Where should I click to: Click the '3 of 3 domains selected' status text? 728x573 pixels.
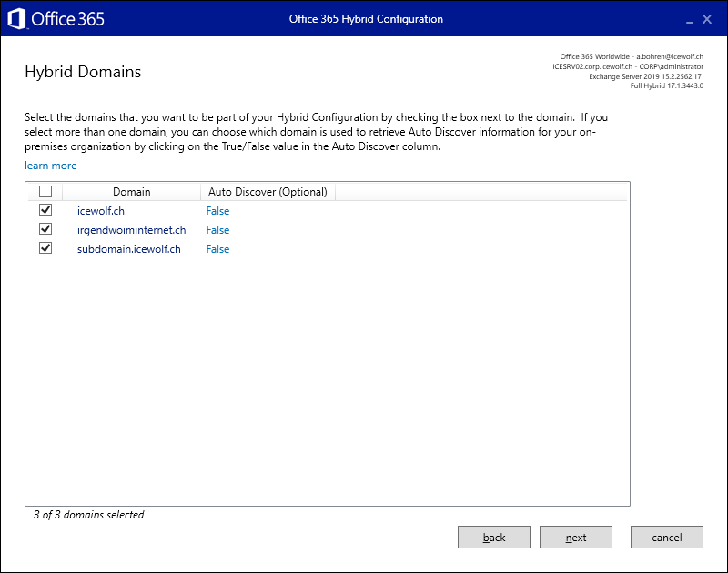[88, 515]
